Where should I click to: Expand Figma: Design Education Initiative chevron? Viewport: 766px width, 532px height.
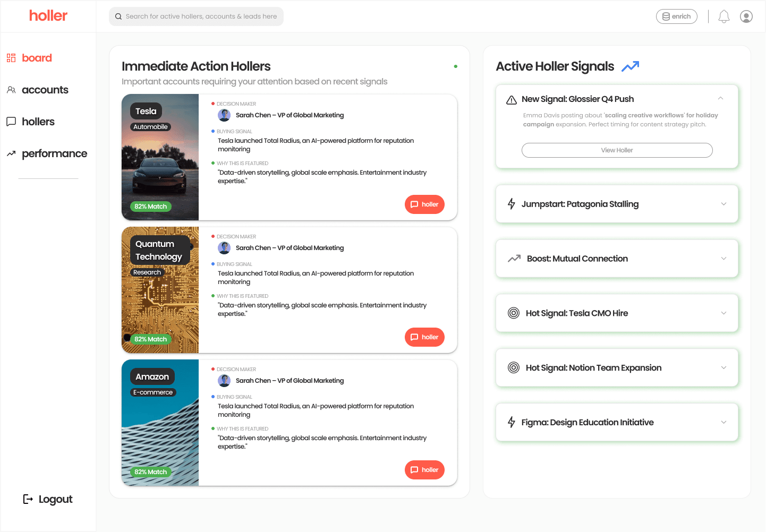click(x=724, y=422)
